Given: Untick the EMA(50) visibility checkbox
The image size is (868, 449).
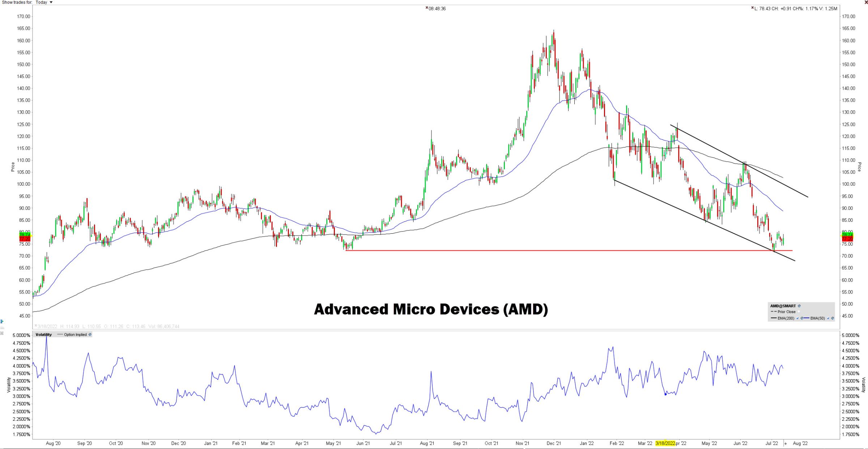Looking at the screenshot, I should 828,318.
